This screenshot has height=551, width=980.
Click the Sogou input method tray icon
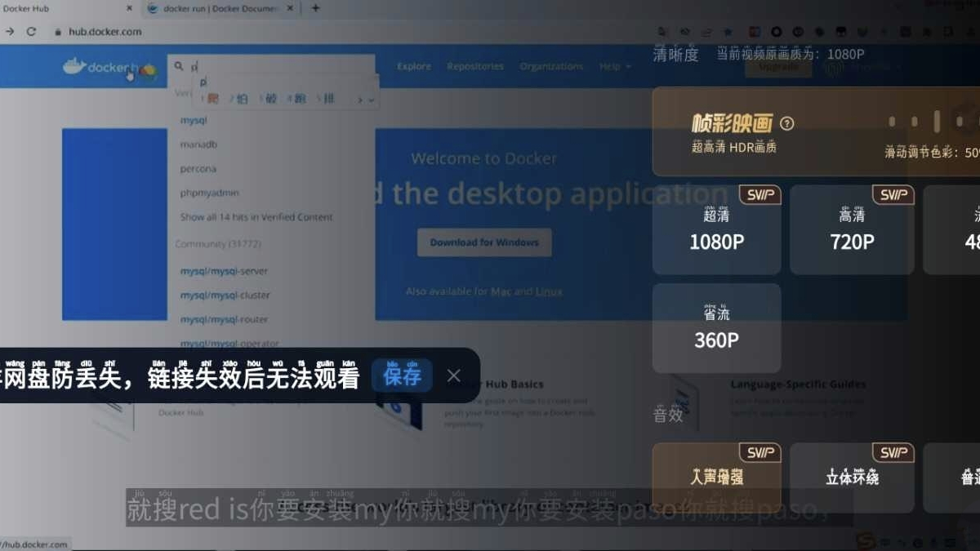tap(868, 540)
